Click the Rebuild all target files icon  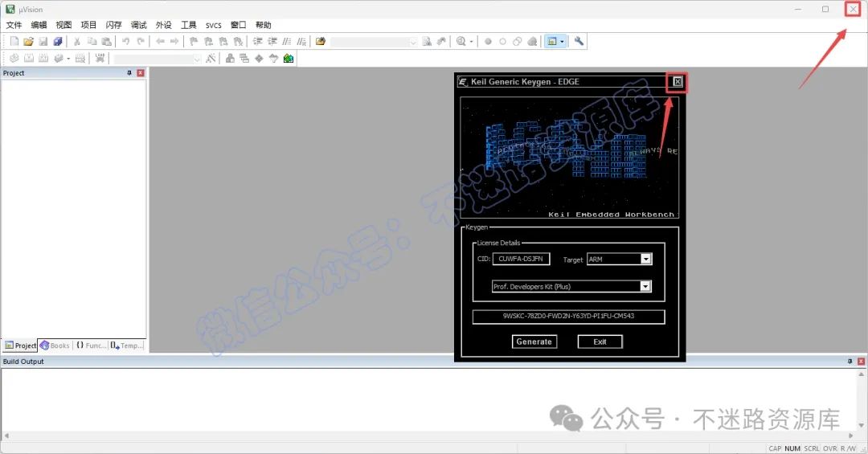(43, 58)
